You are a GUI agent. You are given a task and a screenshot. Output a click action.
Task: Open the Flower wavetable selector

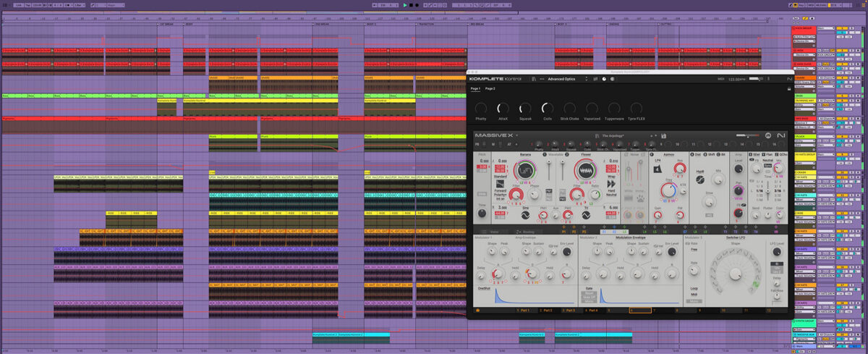click(x=586, y=155)
